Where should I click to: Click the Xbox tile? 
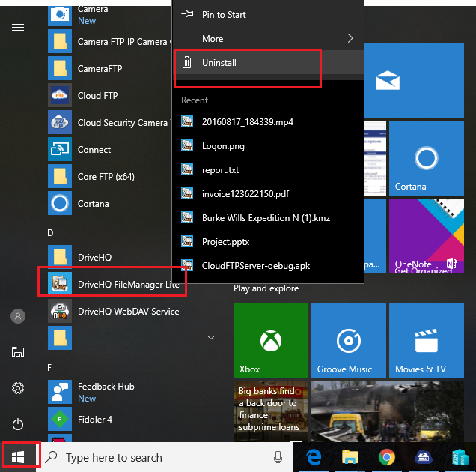coord(270,340)
